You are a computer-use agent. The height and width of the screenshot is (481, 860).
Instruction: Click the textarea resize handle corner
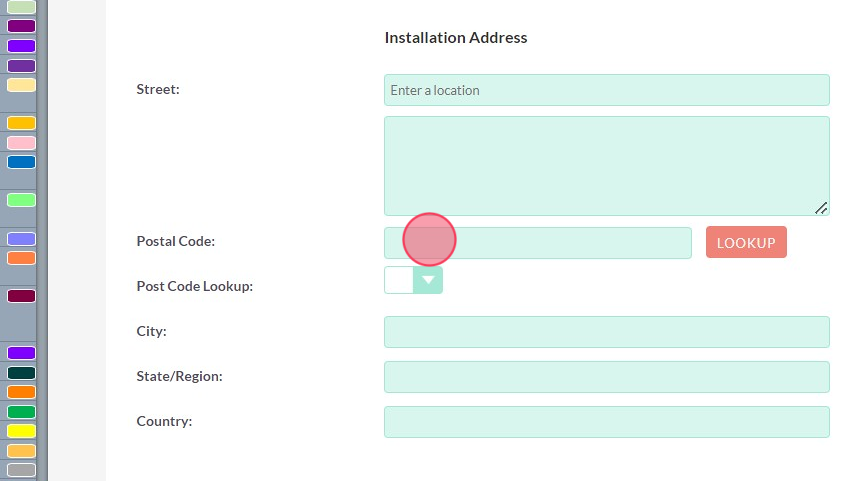821,208
